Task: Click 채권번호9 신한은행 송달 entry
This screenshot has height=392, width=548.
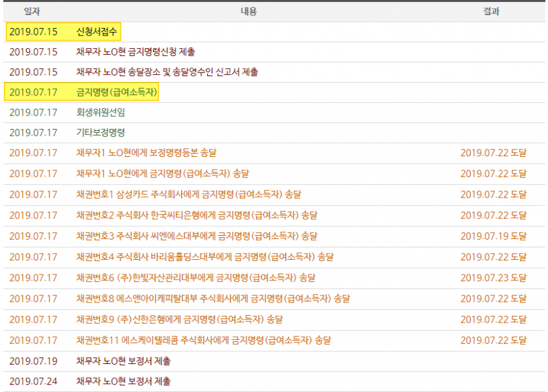Action: (179, 319)
